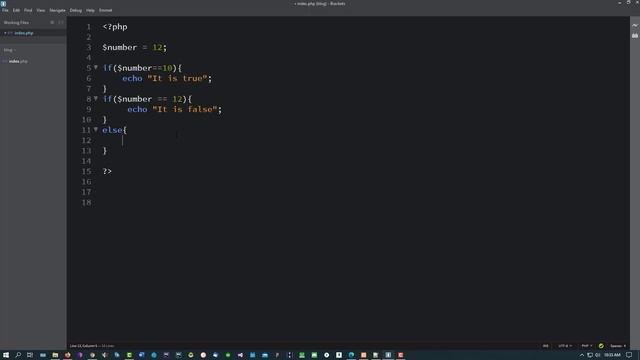Click the green lint status check icon

coord(601,346)
